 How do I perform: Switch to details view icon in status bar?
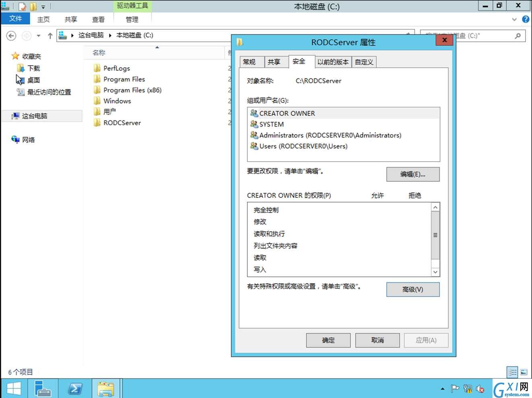pyautogui.click(x=513, y=372)
